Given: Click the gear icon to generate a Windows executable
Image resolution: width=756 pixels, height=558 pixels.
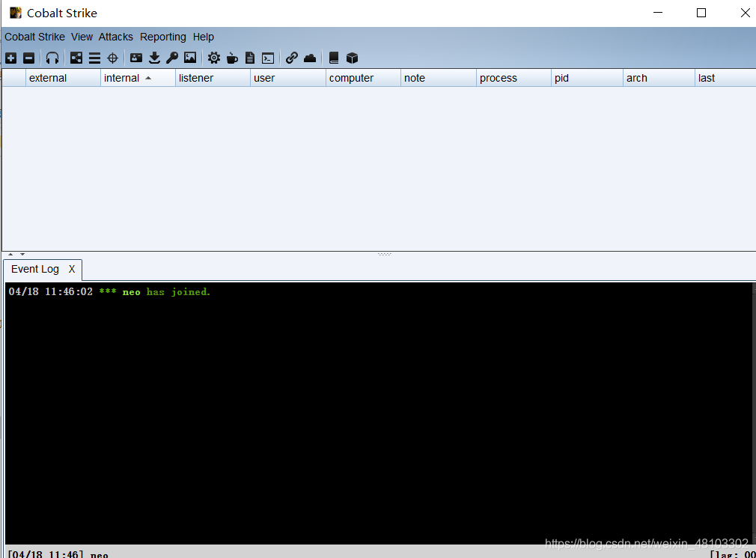Looking at the screenshot, I should point(214,58).
